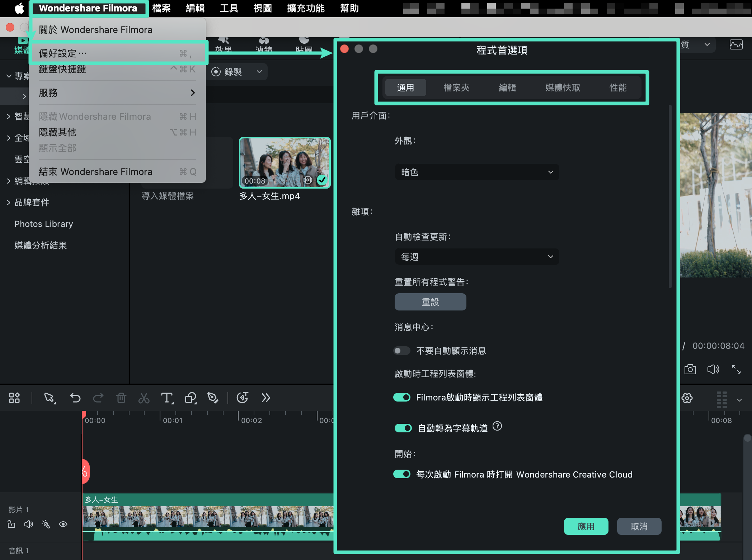Click 重設 reset warnings button
The width and height of the screenshot is (752, 560).
click(x=430, y=302)
